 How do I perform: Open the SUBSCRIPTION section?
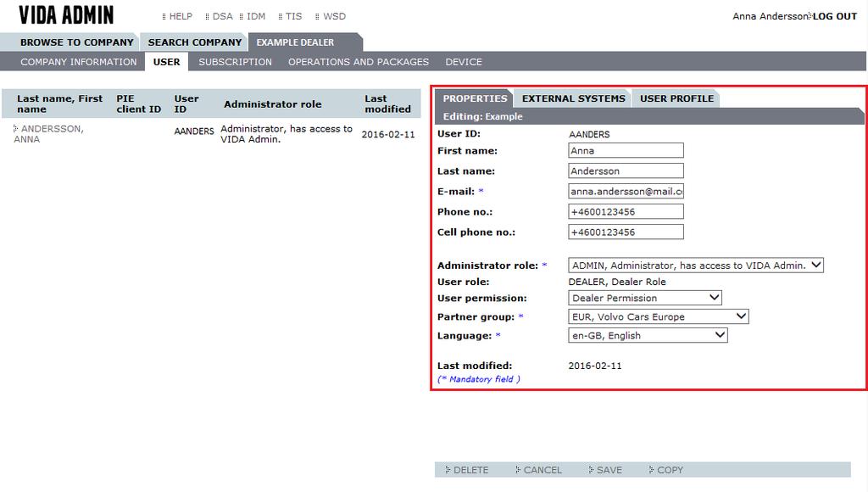click(236, 62)
